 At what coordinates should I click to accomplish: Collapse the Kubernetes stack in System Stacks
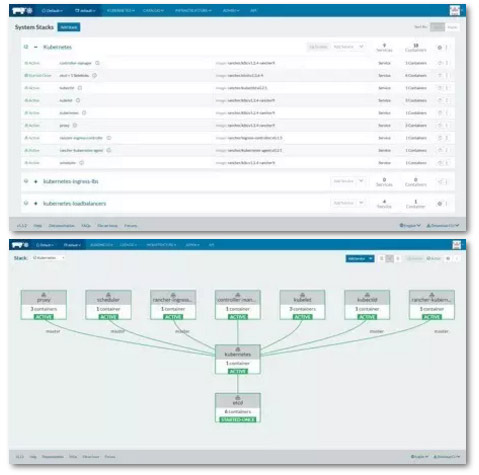[36, 47]
